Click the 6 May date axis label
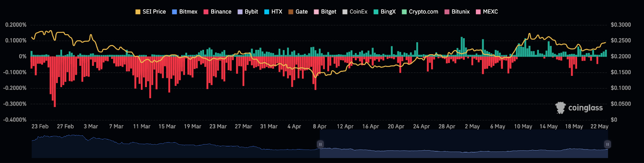 497,126
